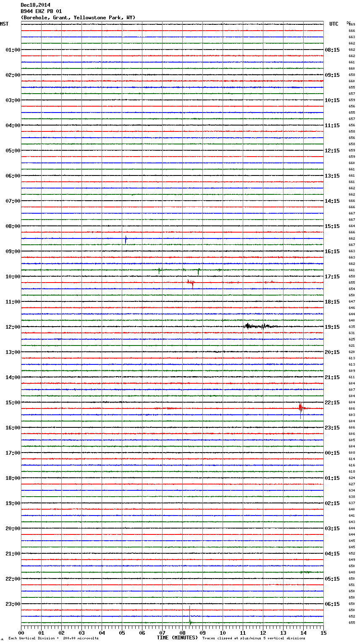
Task: Click the green spike near minute 9 on 09:45 trace
Action: 199,271
